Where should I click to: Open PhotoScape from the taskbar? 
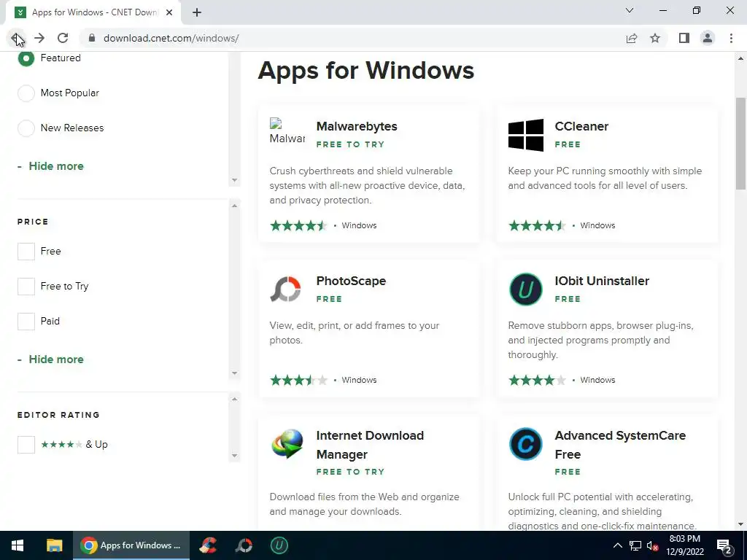coord(244,545)
